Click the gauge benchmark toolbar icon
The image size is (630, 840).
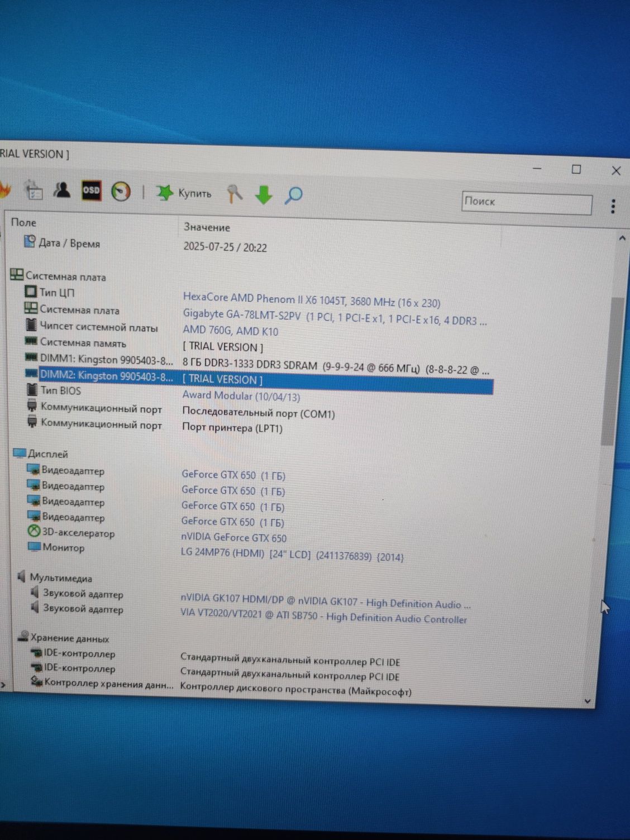pyautogui.click(x=121, y=192)
